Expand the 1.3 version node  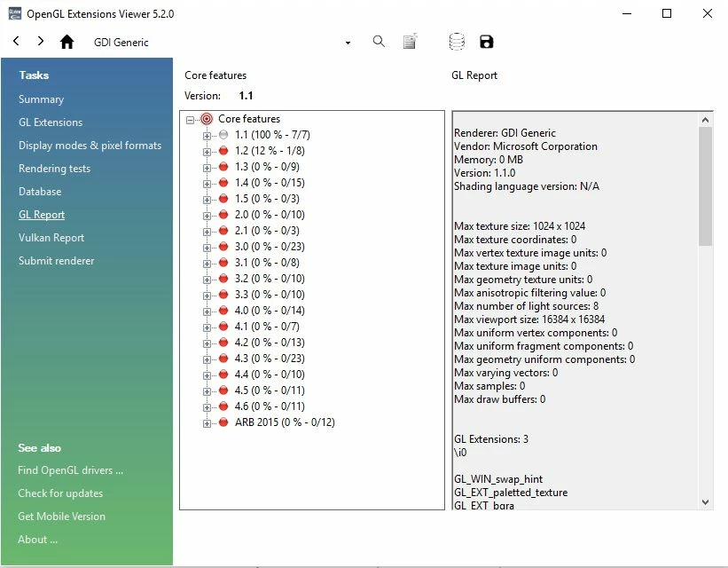207,168
